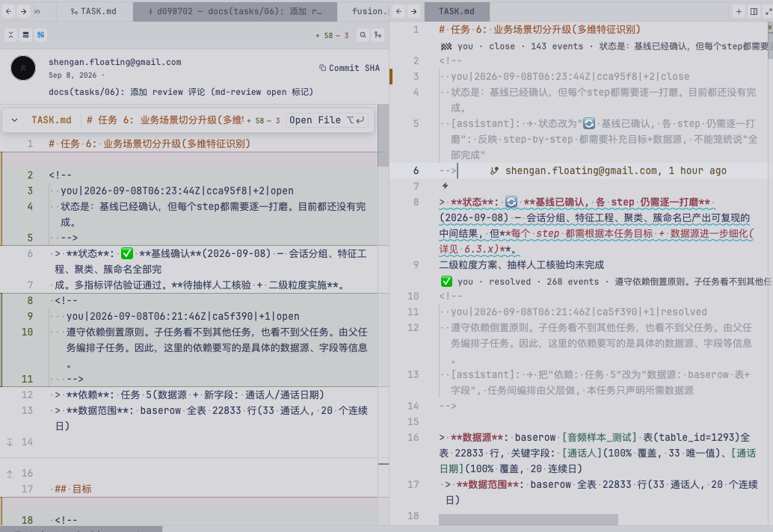The image size is (773, 532).
Task: Click the right editor's horizontal scrollbar
Action: [x=528, y=520]
